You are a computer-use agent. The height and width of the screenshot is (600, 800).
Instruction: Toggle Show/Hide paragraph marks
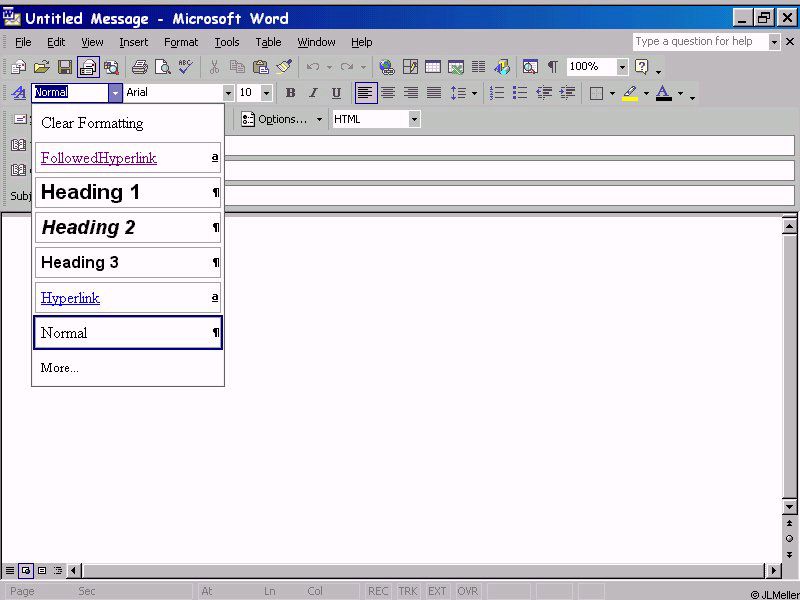pos(553,67)
